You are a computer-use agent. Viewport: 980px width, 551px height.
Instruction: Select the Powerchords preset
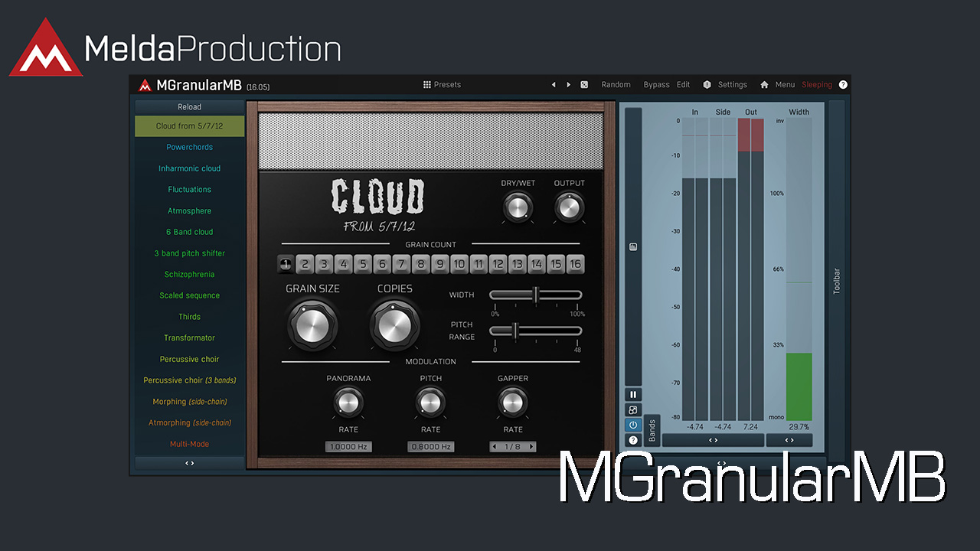click(x=190, y=147)
